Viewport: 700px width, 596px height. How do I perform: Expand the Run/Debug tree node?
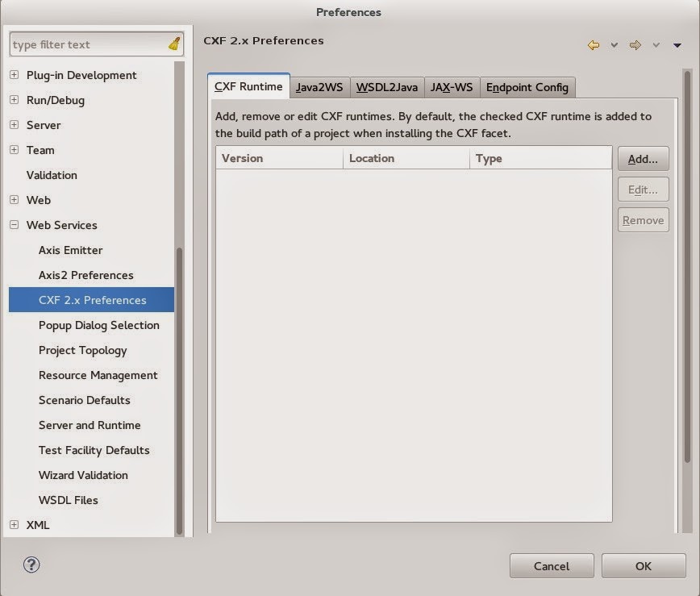click(x=15, y=99)
